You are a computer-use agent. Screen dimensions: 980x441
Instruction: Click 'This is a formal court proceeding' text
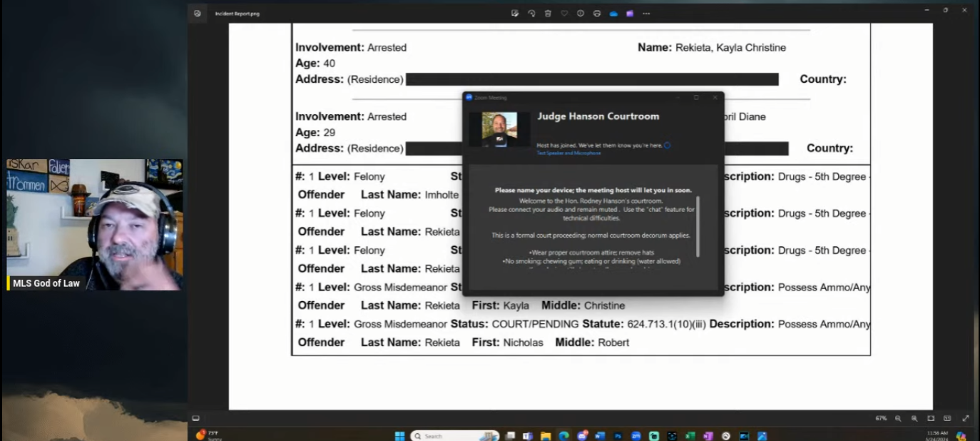click(591, 235)
